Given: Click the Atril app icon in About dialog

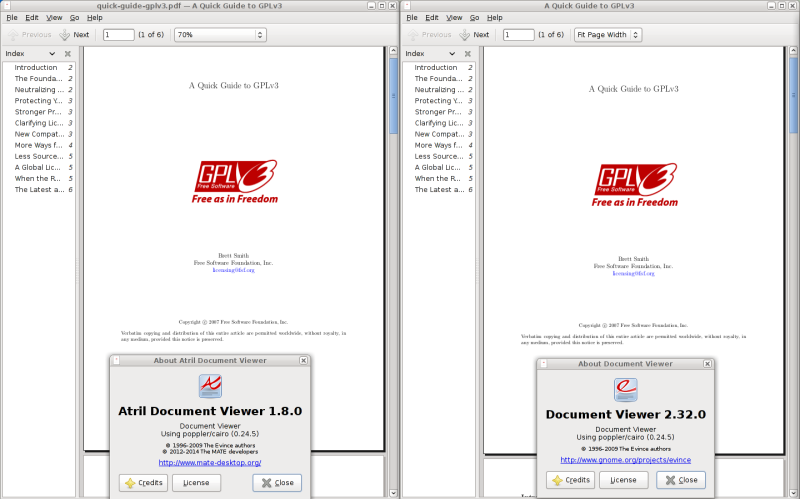Looking at the screenshot, I should coord(210,386).
